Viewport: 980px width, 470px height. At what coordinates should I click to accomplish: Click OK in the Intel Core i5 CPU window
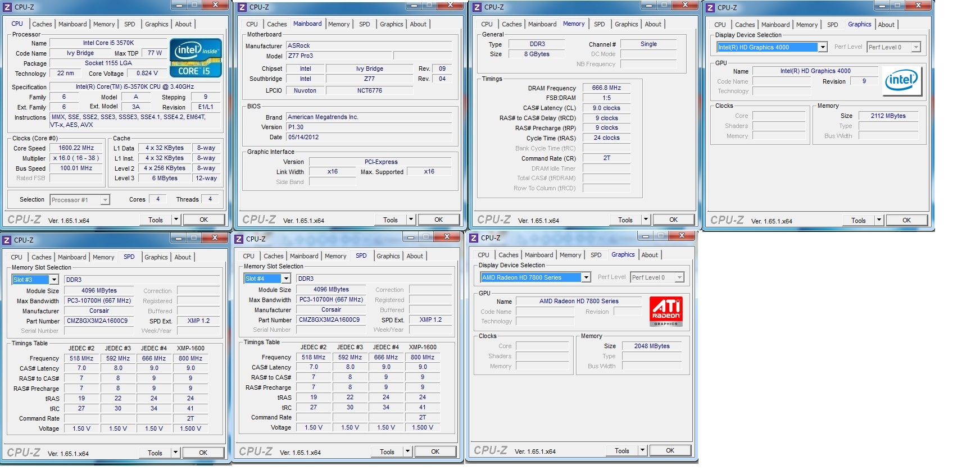pyautogui.click(x=204, y=220)
